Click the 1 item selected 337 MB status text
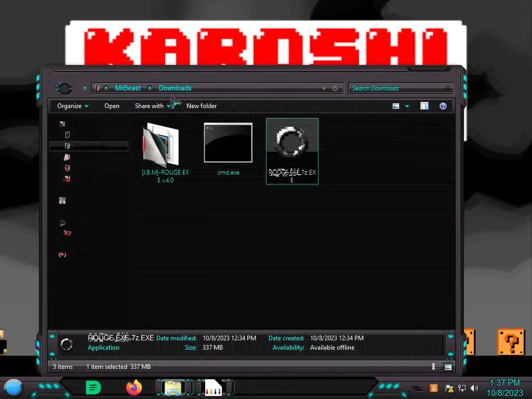532x399 pixels. 118,367
